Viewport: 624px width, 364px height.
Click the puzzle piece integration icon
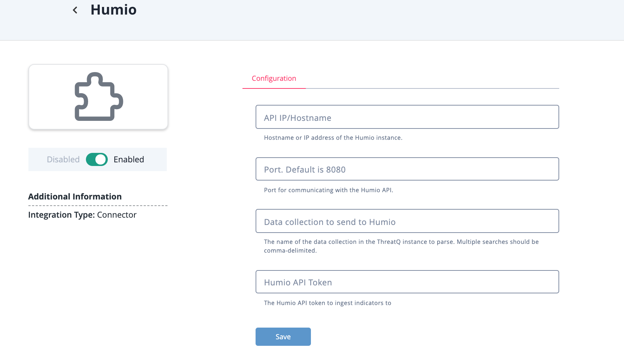(x=99, y=96)
